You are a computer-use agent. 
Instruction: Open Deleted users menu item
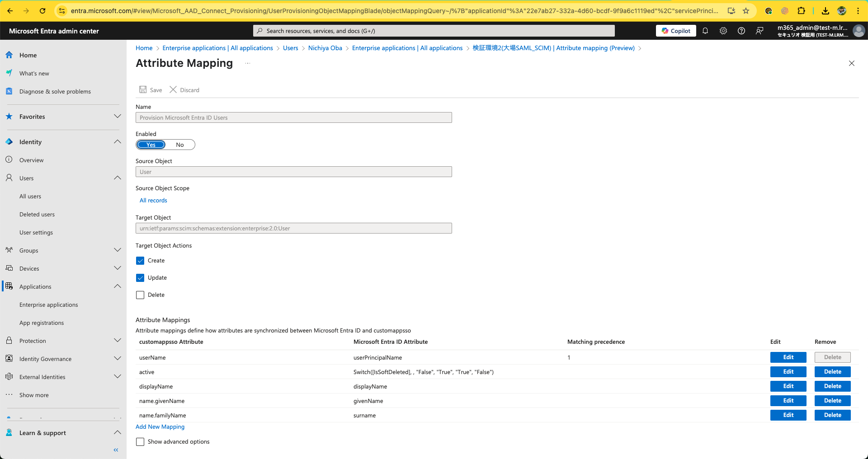point(37,214)
